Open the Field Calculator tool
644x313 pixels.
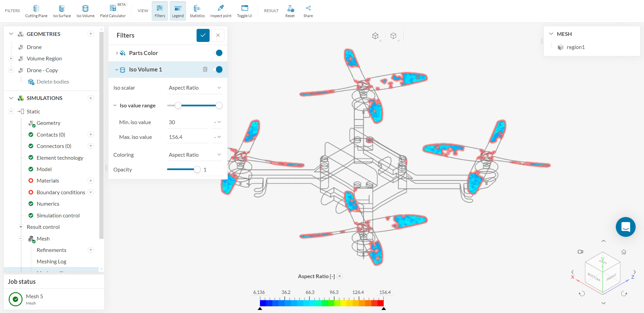[x=113, y=11]
